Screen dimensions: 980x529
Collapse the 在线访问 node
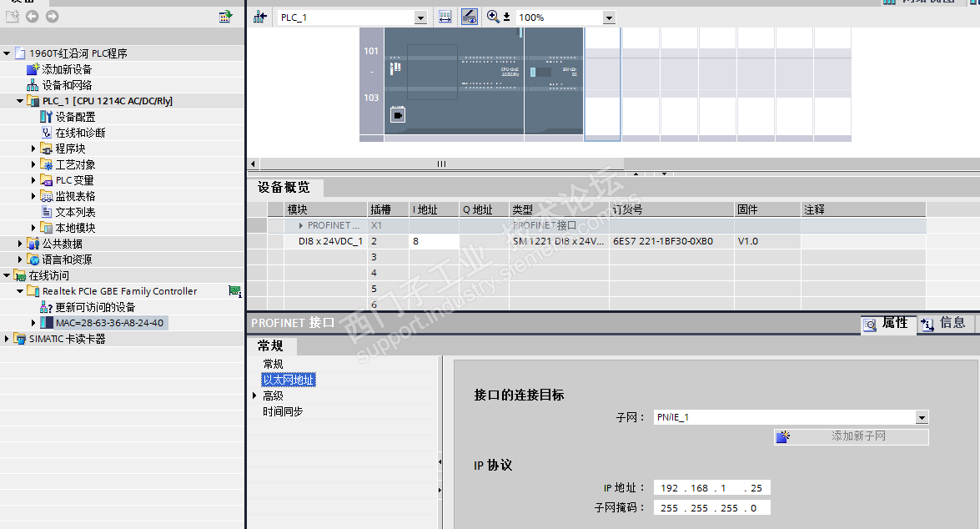pyautogui.click(x=7, y=275)
